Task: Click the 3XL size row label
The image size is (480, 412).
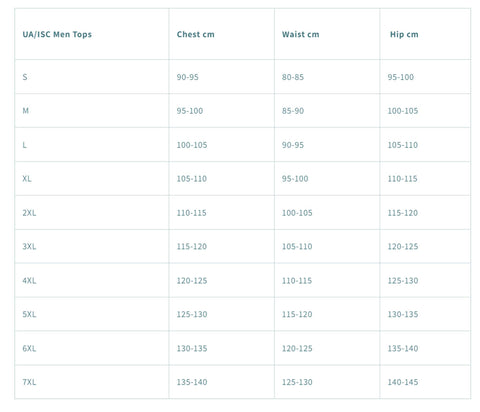Action: coord(29,246)
